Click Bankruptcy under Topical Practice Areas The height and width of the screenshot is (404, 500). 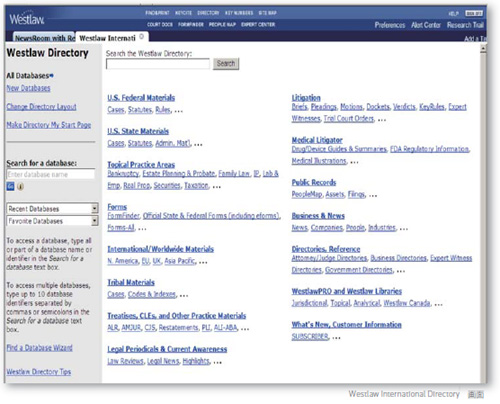(123, 174)
